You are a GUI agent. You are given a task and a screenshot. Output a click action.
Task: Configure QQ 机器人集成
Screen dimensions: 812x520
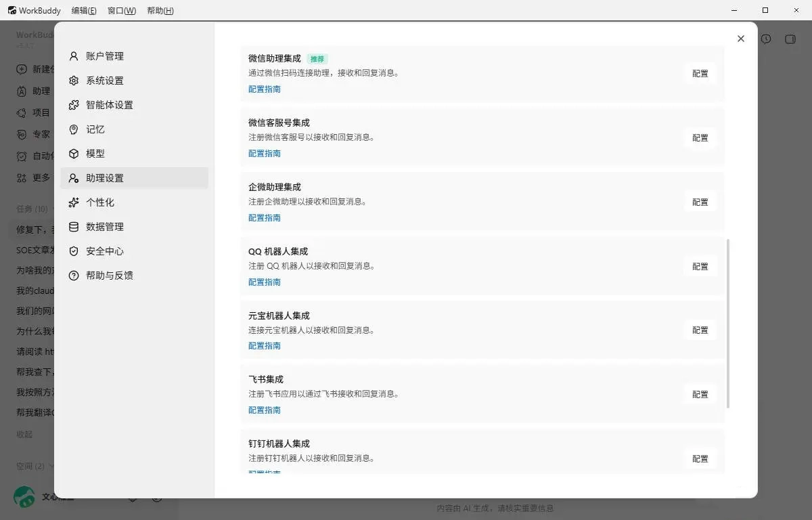coord(700,267)
